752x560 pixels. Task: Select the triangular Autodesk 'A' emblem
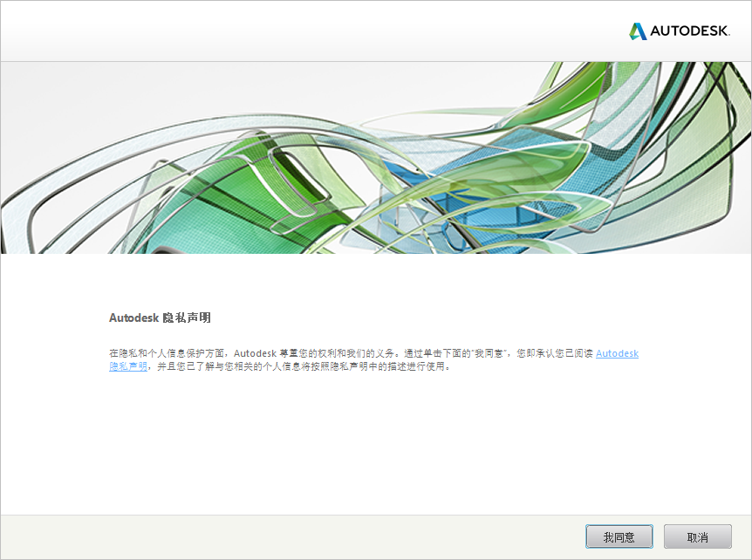pos(638,29)
